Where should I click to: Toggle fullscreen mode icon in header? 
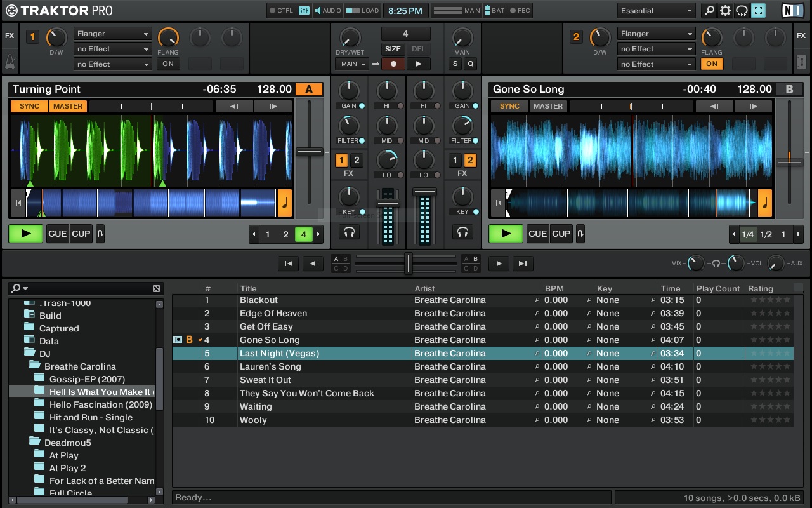tap(758, 11)
